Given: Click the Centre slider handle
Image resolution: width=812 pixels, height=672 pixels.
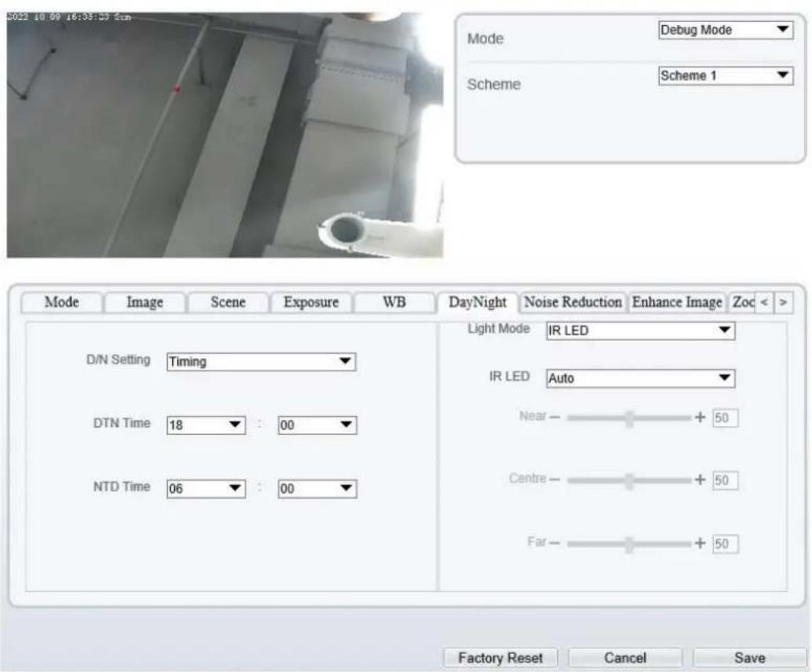Looking at the screenshot, I should 629,480.
